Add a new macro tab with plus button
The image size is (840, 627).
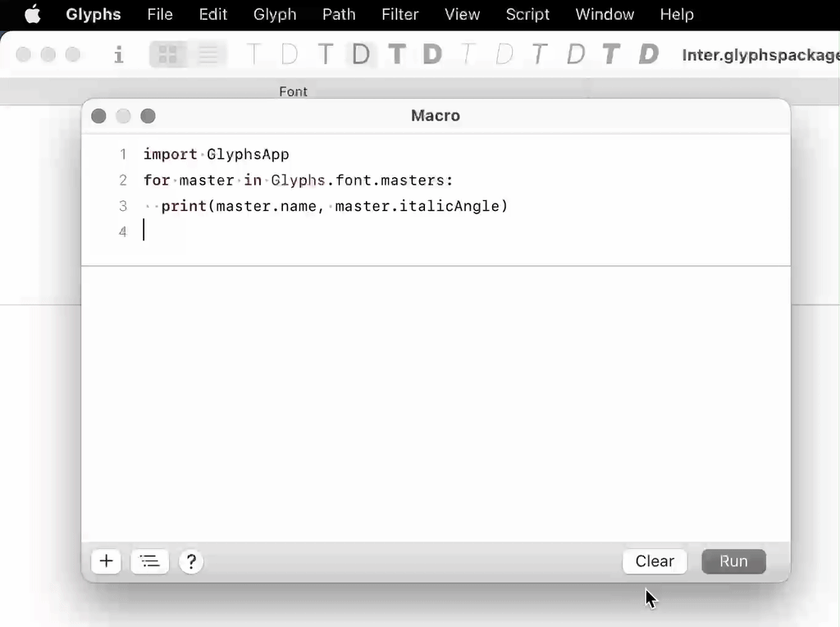pos(106,561)
